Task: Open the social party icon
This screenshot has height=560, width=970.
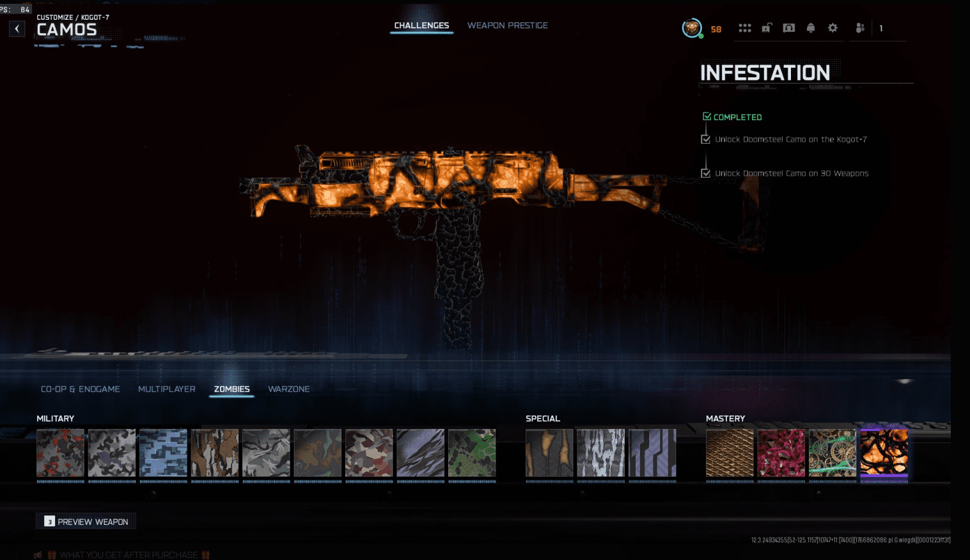Action: pyautogui.click(x=860, y=28)
